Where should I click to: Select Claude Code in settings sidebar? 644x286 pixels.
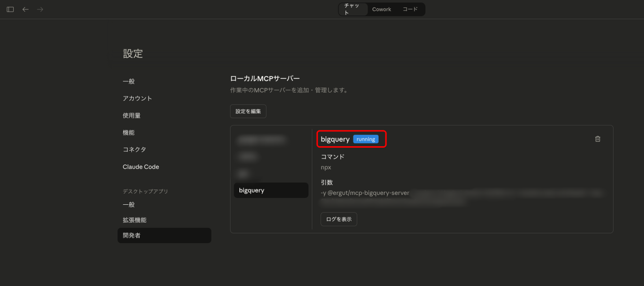pos(141,167)
